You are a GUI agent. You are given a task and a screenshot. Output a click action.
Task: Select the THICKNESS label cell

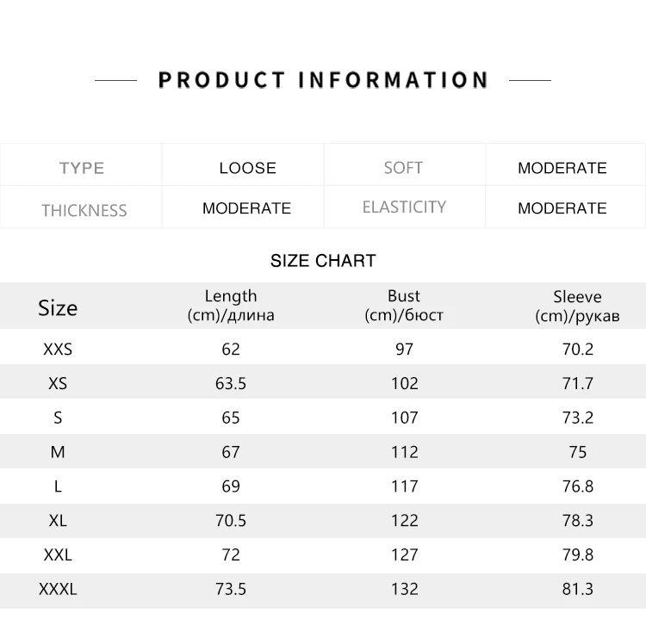click(84, 210)
